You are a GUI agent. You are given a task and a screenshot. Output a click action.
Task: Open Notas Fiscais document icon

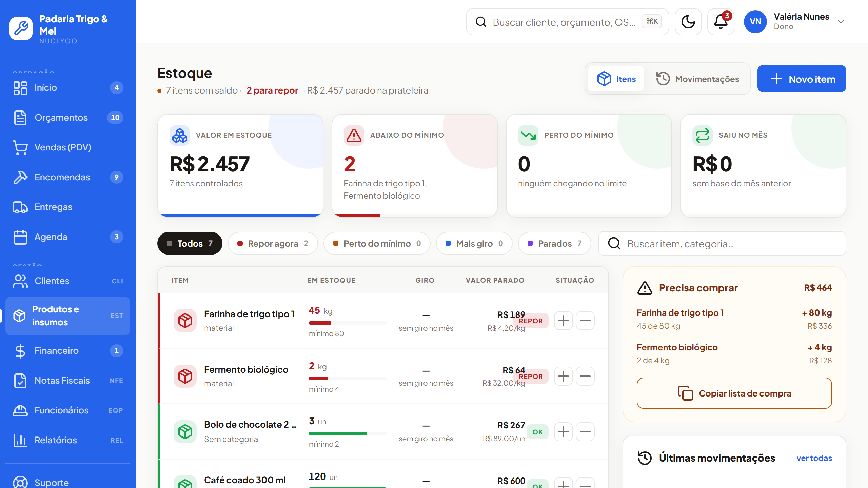20,381
